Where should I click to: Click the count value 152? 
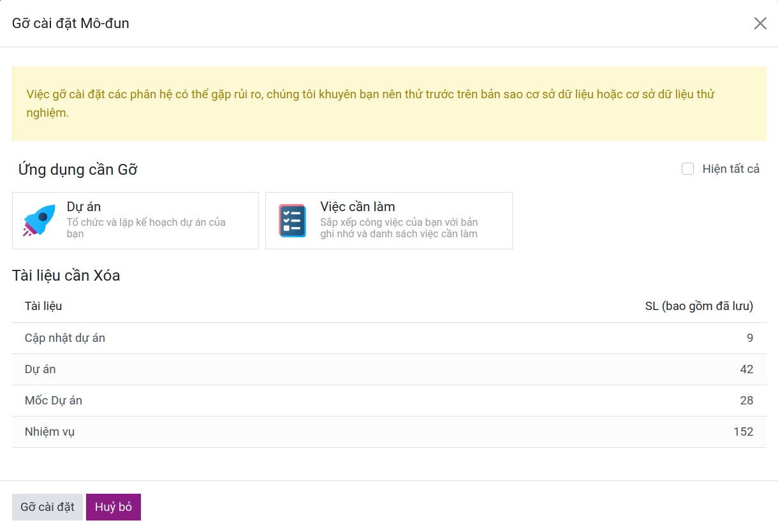(744, 432)
